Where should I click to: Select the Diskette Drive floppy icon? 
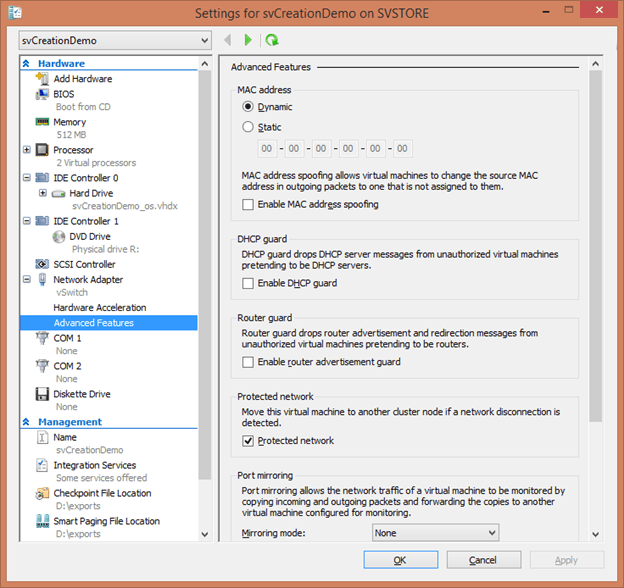tap(43, 394)
